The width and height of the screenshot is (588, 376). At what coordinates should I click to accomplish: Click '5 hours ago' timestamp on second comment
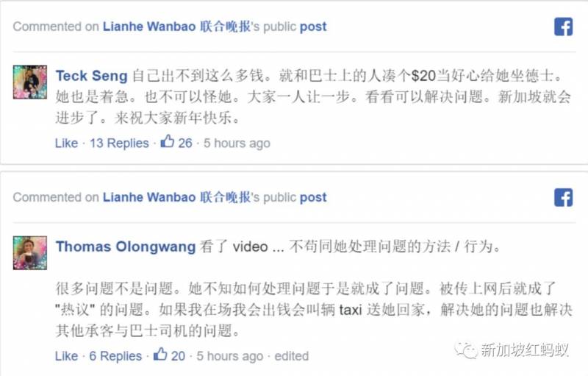229,355
